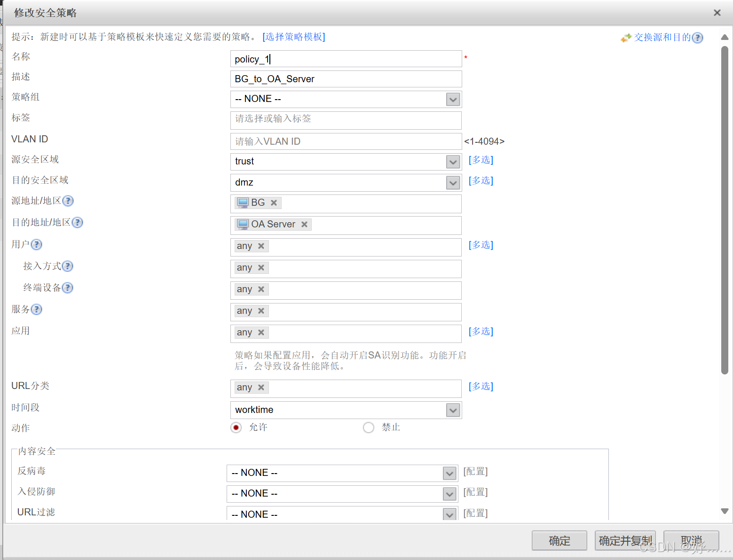Open help icon next to 终端设备
This screenshot has width=733, height=560.
click(x=68, y=288)
